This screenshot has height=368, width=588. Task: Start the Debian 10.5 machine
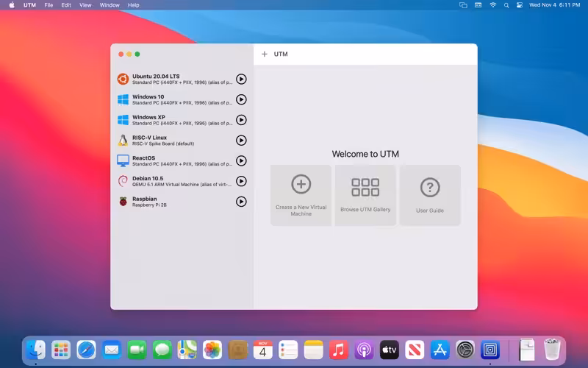(x=241, y=181)
